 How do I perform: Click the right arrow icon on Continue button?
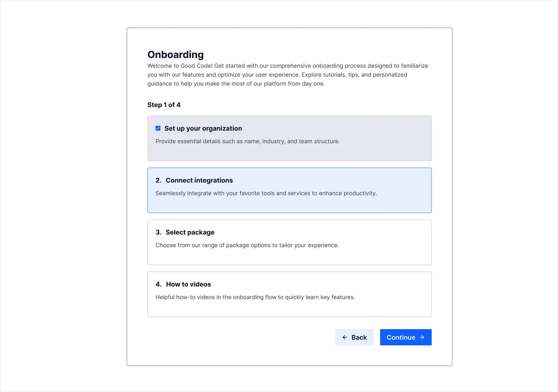point(422,337)
